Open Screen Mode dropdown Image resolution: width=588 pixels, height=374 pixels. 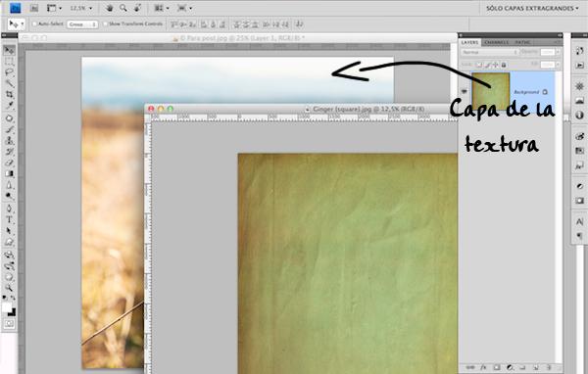point(184,8)
